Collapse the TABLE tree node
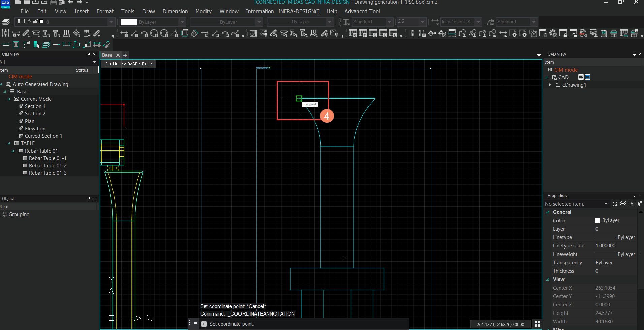This screenshot has width=644, height=330. click(9, 143)
